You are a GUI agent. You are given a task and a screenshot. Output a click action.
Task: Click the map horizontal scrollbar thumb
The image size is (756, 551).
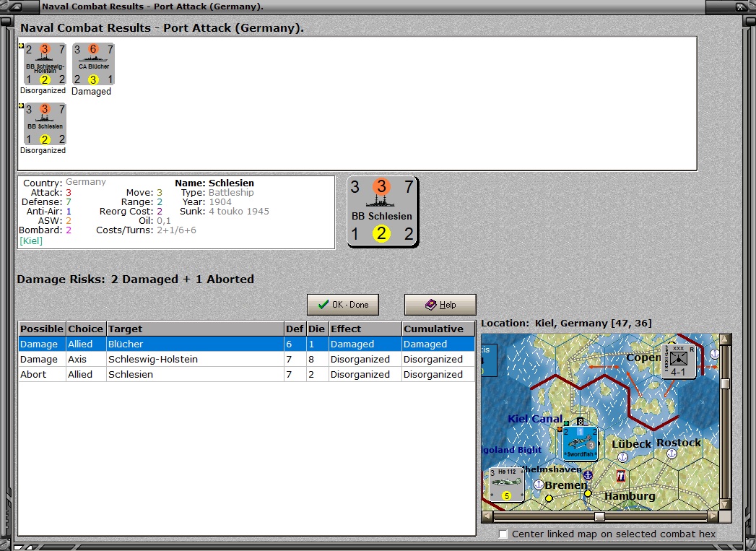[x=599, y=516]
